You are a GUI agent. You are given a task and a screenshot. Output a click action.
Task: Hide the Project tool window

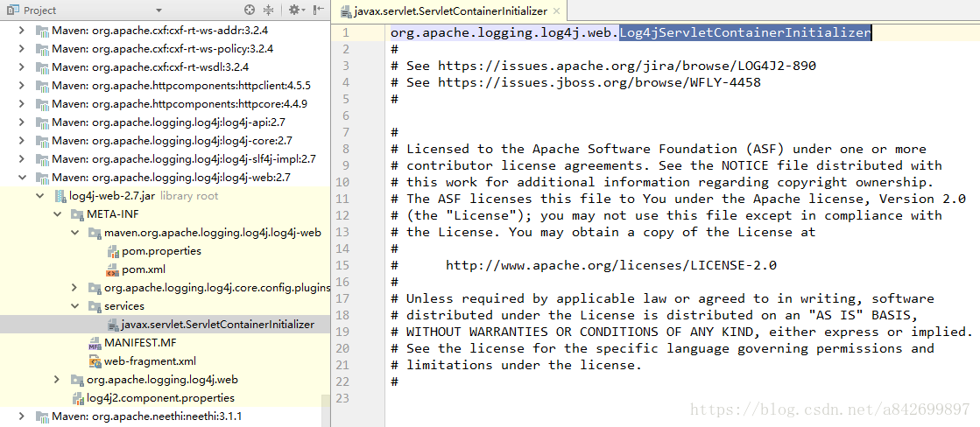[x=319, y=10]
